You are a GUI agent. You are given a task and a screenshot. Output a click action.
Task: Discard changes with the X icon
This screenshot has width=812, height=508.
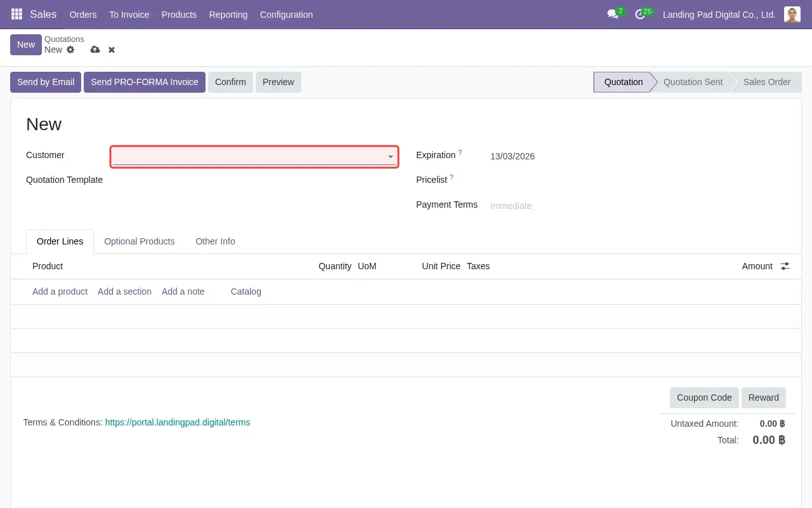111,50
